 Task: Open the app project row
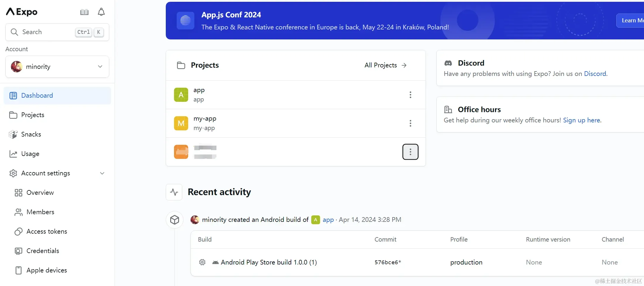tap(296, 95)
